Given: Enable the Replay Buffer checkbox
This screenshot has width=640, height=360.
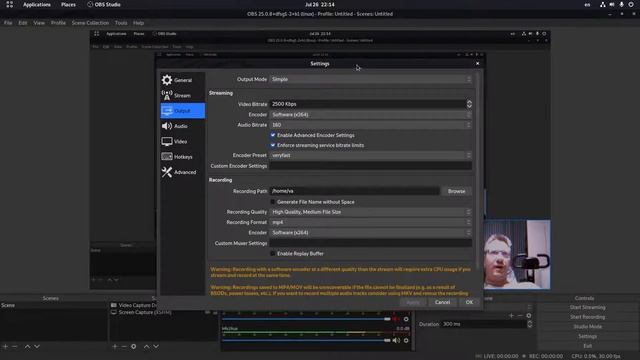Looking at the screenshot, I should [x=273, y=253].
